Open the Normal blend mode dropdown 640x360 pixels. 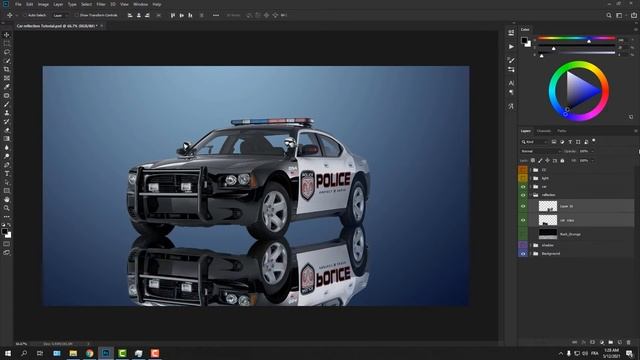(541, 151)
